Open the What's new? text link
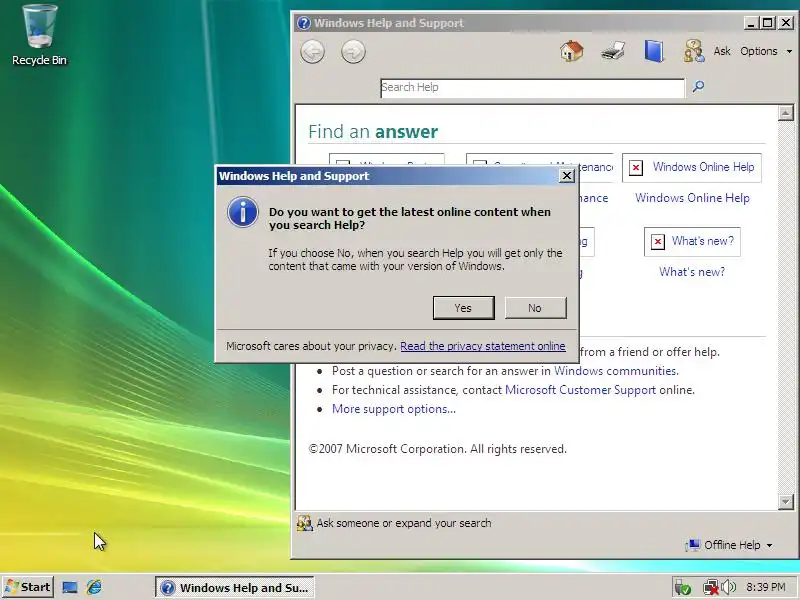800x600 pixels. (692, 272)
